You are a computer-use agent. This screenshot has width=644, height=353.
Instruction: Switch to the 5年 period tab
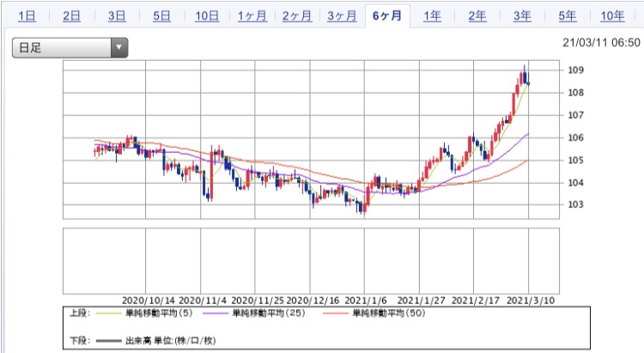point(568,16)
